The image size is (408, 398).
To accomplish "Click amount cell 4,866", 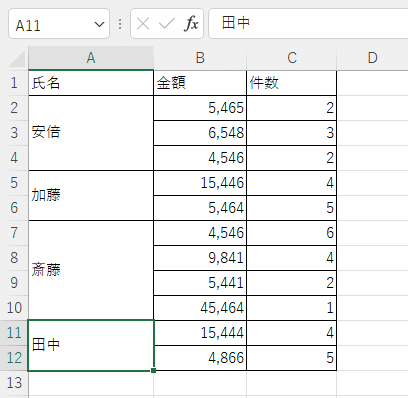I will (200, 358).
